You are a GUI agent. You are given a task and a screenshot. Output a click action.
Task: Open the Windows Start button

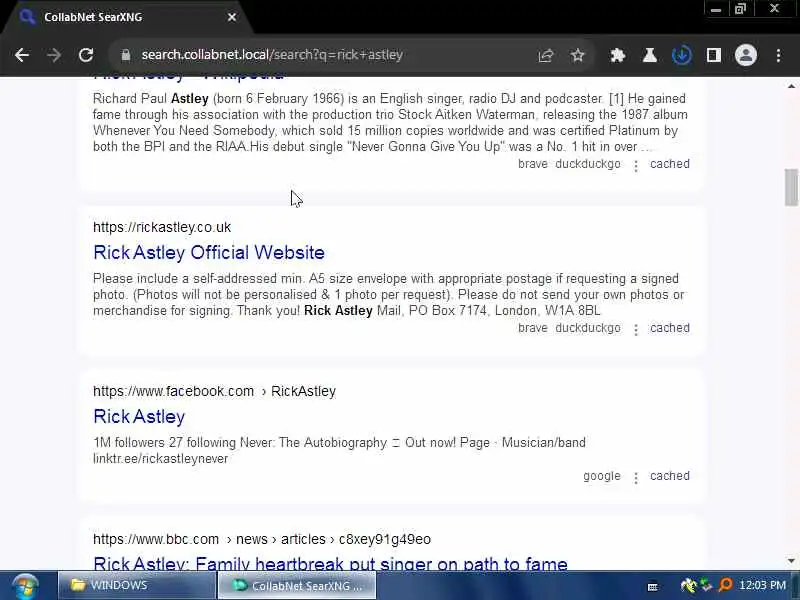pyautogui.click(x=26, y=586)
